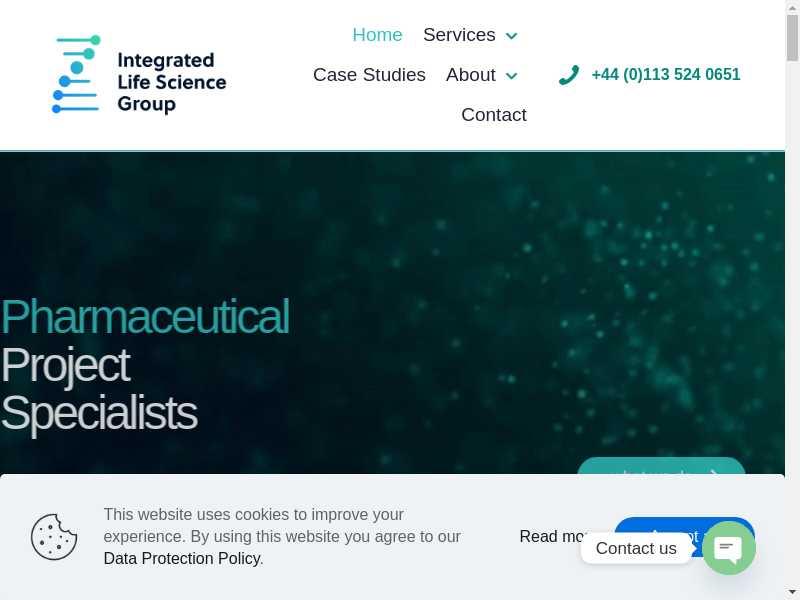Click the 'Contact us' chat label

tap(636, 548)
